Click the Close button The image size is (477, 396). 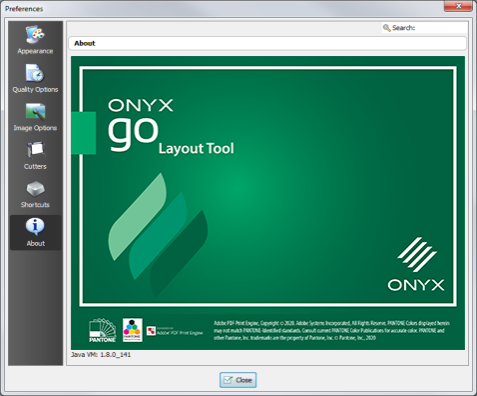[x=238, y=380]
